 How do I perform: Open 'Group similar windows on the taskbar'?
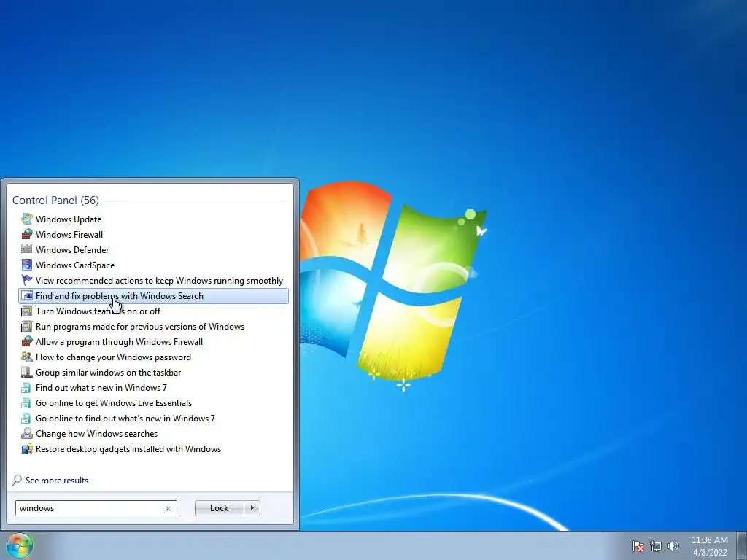tap(108, 373)
